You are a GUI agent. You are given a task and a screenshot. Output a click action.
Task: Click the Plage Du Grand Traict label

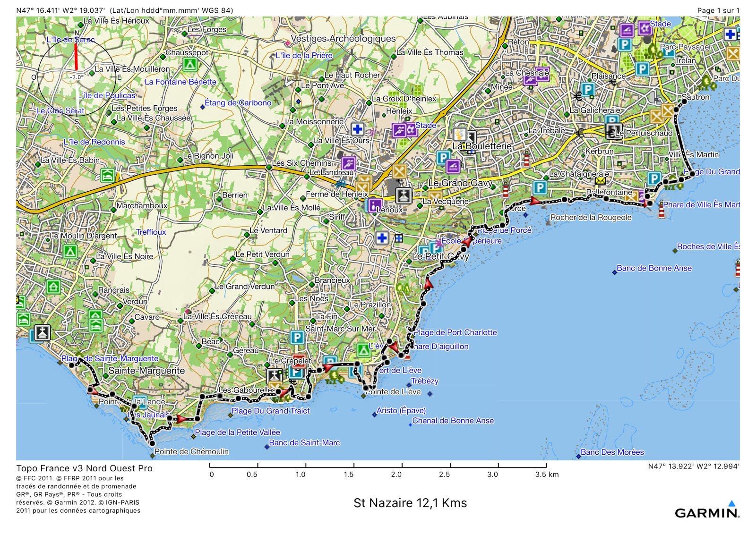(270, 411)
